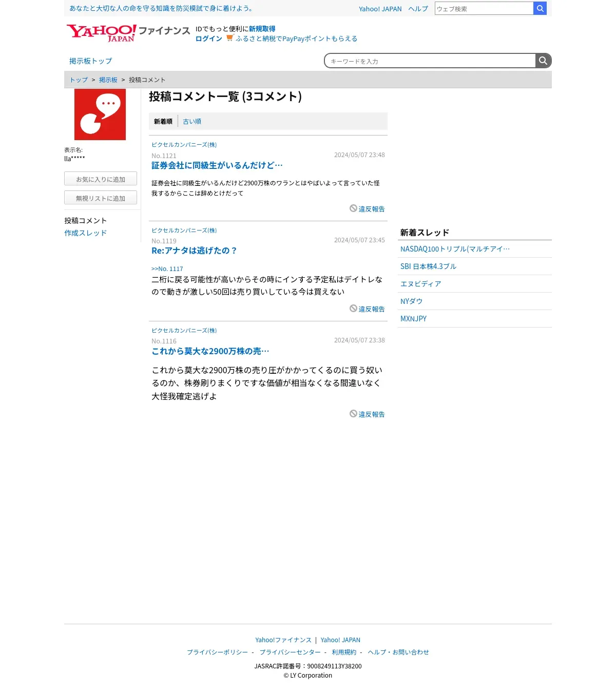616x692 pixels.
Task: Click the 無視リストに追加 button
Action: pyautogui.click(x=101, y=198)
